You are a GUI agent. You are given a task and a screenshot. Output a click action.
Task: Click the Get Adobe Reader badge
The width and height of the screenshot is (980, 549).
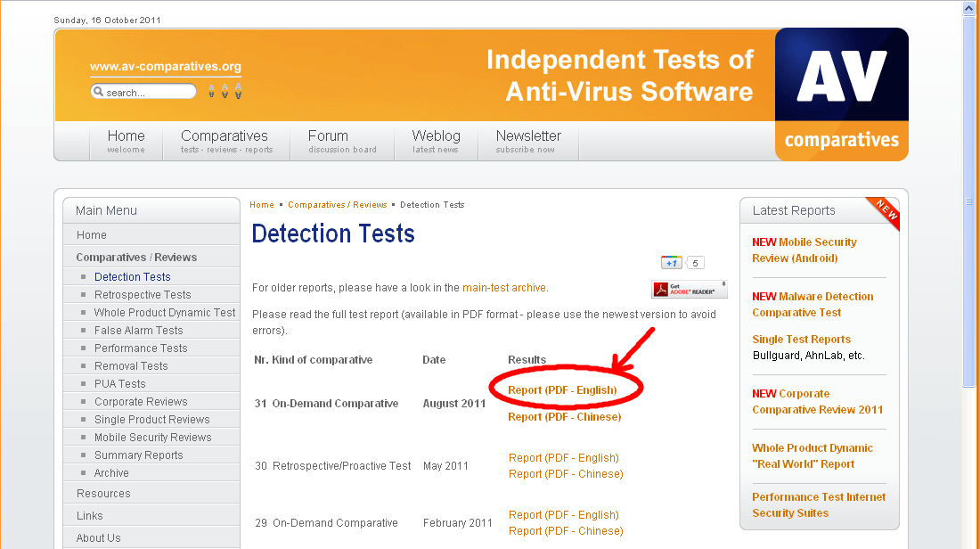[x=689, y=290]
